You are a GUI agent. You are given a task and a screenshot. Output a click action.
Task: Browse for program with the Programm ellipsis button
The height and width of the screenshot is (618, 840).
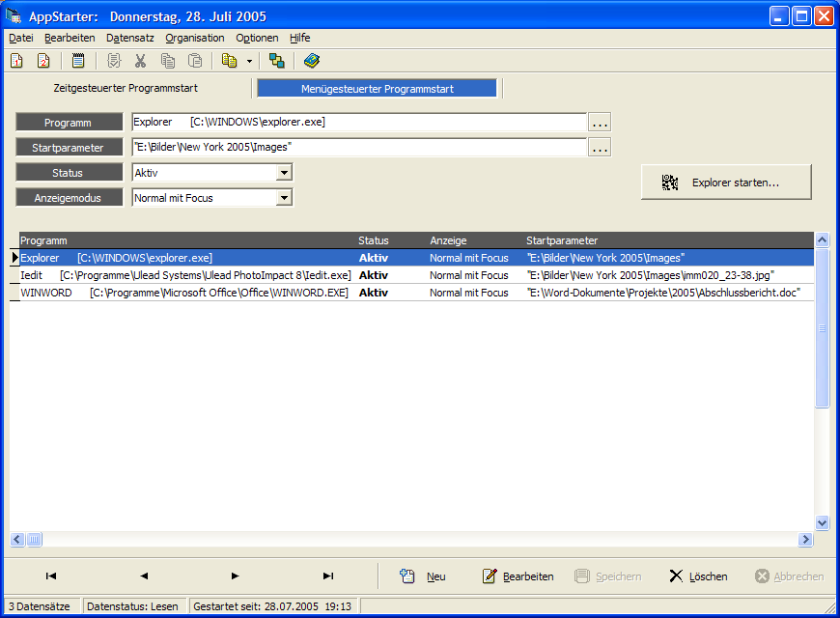[600, 123]
